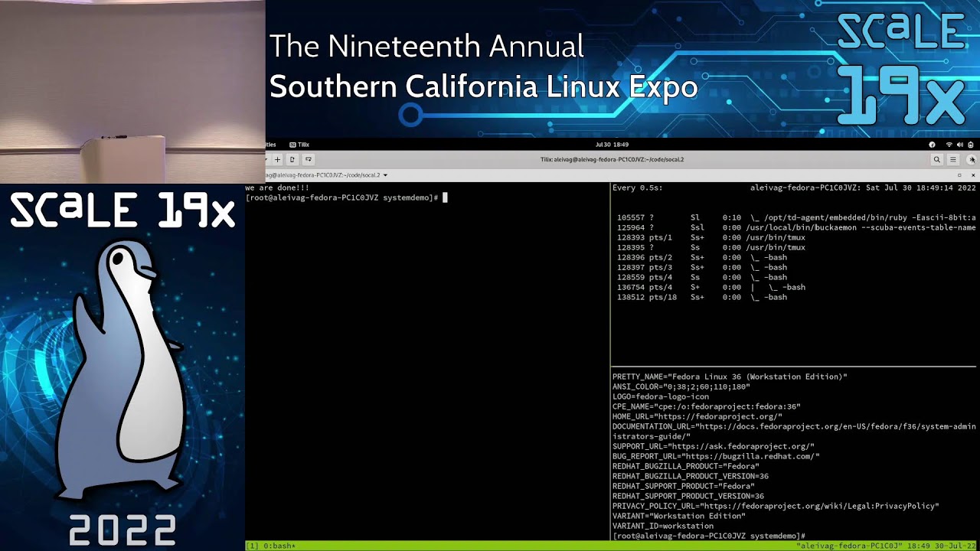Viewport: 980px width, 551px height.
Task: Open the clock showing Jul 30 18:49
Action: pos(612,145)
